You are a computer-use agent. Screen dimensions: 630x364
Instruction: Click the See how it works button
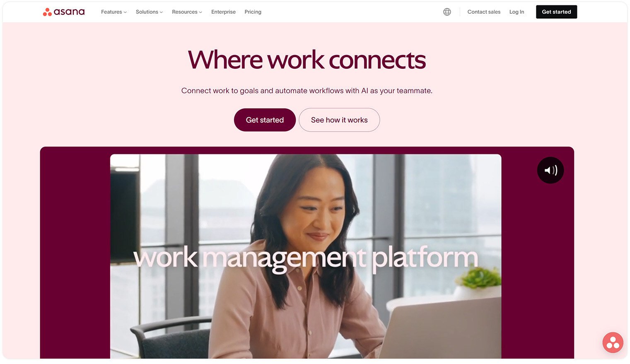tap(339, 120)
